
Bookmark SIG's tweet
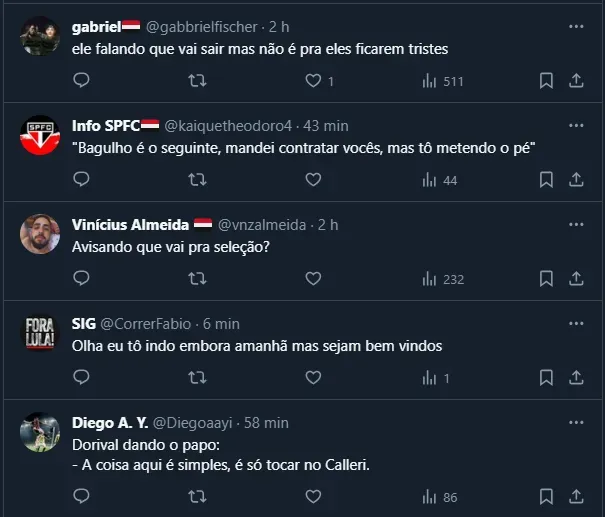click(546, 378)
